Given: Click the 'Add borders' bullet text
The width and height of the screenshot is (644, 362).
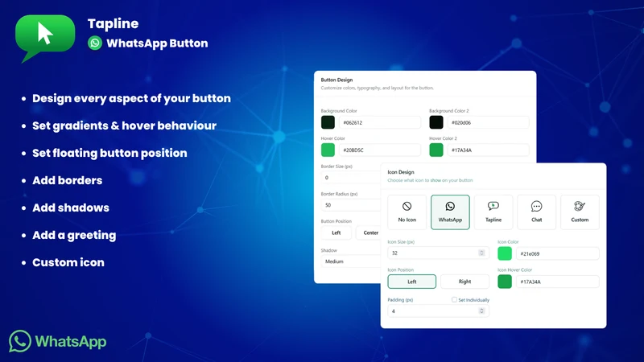Looking at the screenshot, I should [x=68, y=180].
